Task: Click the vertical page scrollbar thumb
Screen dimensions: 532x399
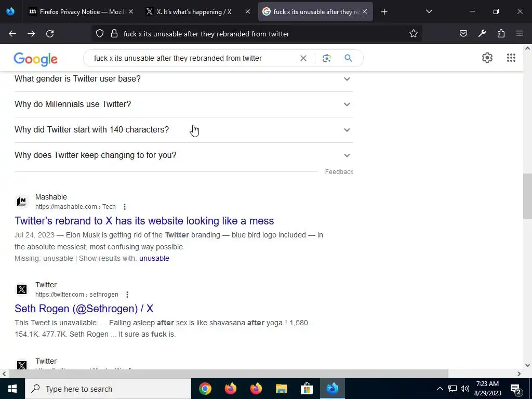Action: 527,196
